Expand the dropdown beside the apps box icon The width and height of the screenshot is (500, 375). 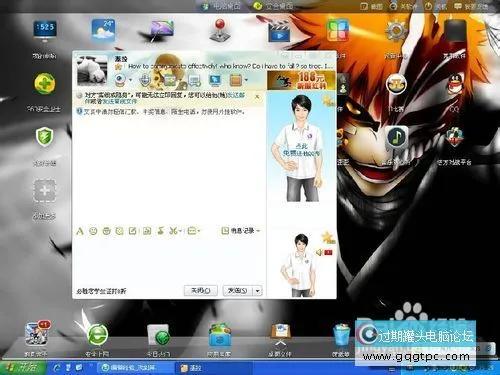tap(246, 80)
